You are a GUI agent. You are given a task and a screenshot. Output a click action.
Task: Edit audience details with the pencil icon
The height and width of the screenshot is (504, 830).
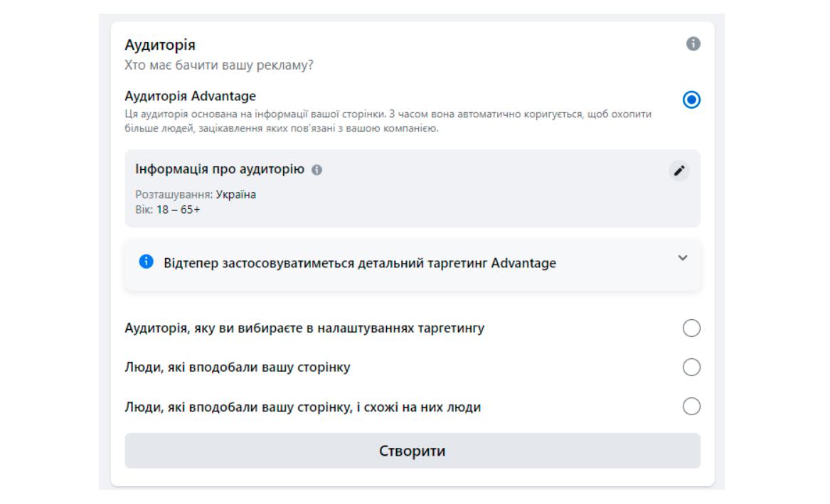point(679,171)
